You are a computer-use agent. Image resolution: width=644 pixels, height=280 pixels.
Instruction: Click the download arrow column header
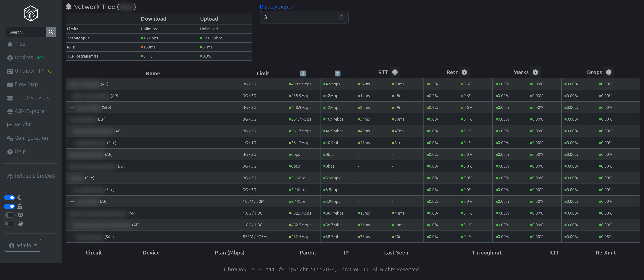[x=303, y=73]
